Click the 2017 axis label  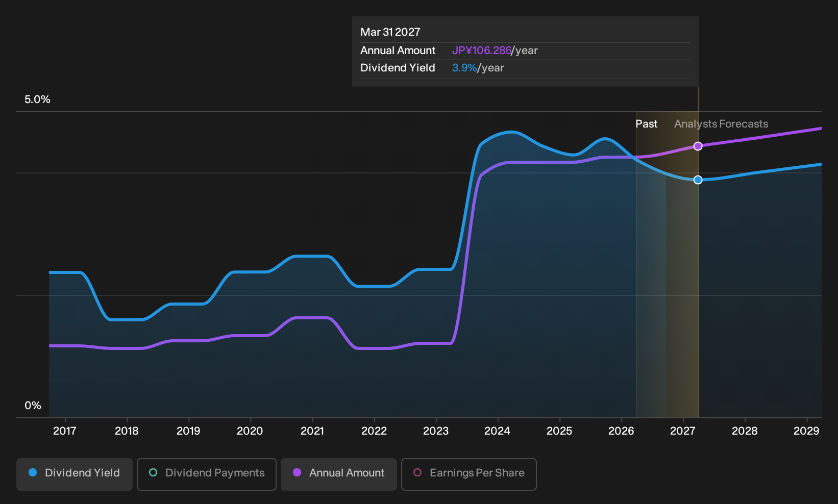65,431
